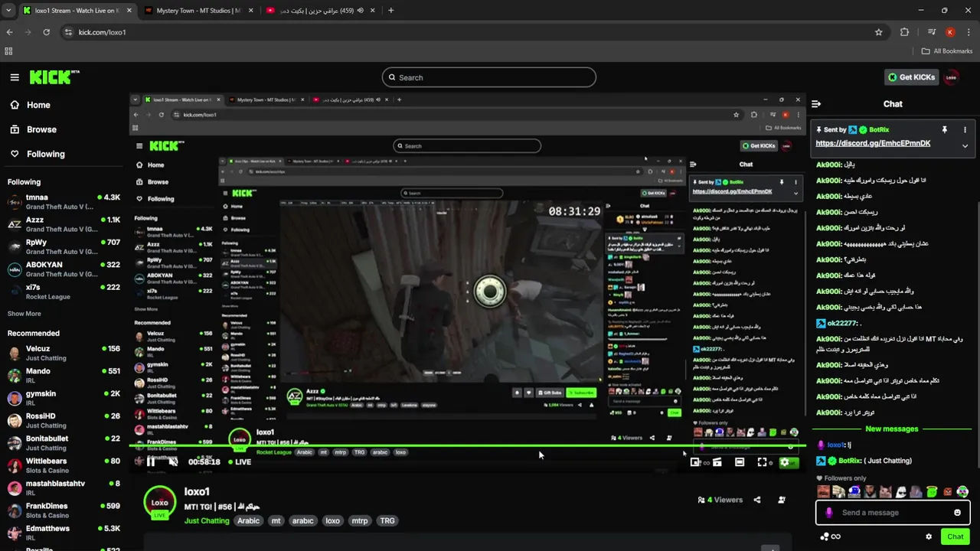The width and height of the screenshot is (980, 551).
Task: Click the 4 Viewers count
Action: click(720, 500)
